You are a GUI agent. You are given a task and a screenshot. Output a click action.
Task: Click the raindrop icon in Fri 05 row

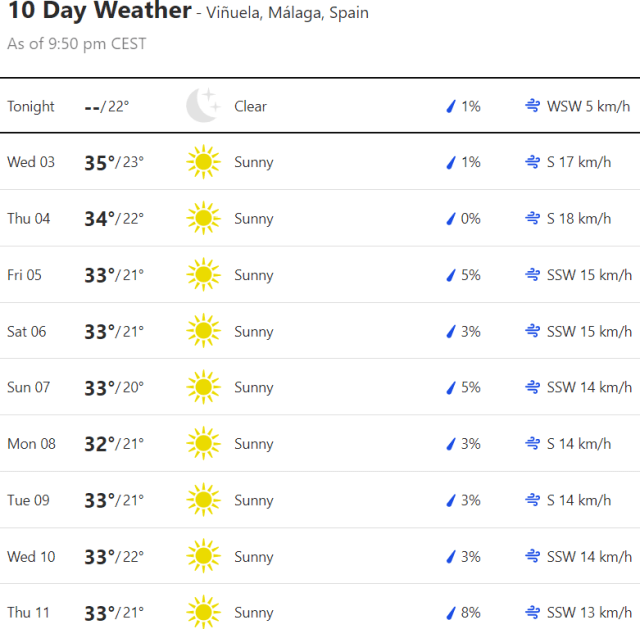pos(451,275)
